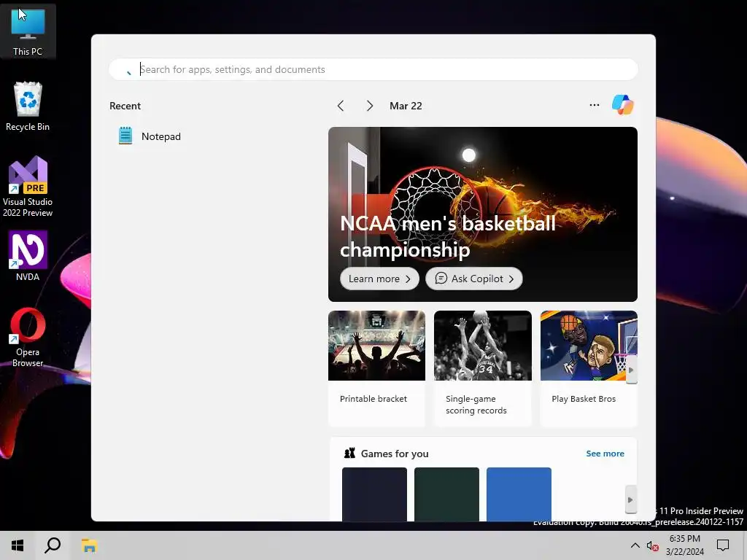Go to previous day with left chevron

341,106
